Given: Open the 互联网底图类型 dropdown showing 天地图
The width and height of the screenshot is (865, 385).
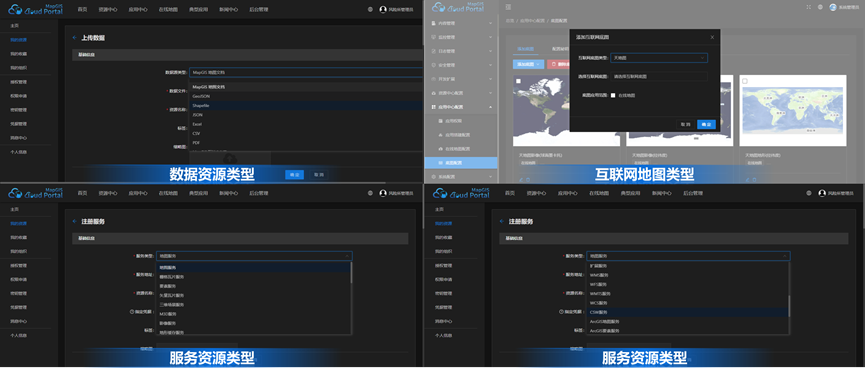Looking at the screenshot, I should (x=659, y=57).
